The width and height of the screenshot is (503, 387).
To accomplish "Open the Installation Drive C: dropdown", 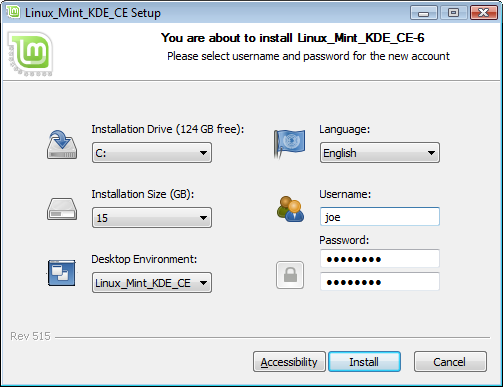I will click(152, 153).
